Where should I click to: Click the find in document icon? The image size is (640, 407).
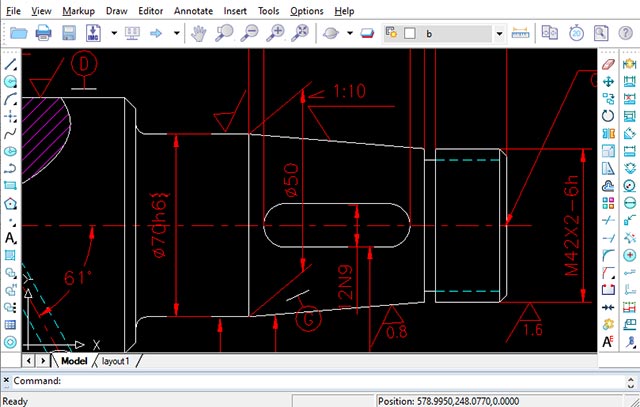[x=601, y=33]
